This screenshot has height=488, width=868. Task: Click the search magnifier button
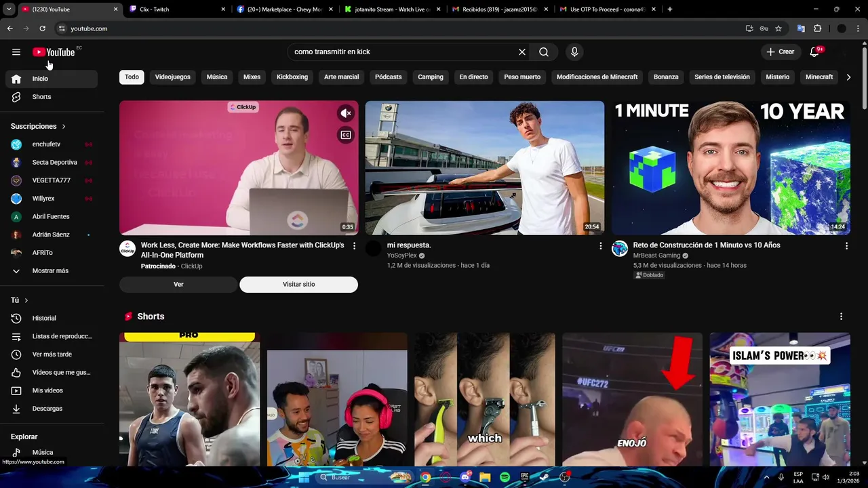click(544, 52)
